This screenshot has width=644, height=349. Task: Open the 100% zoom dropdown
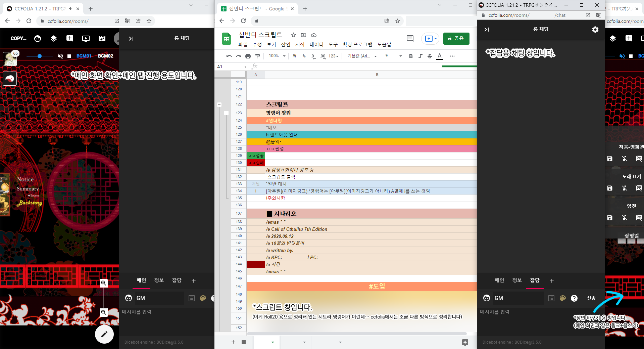[277, 56]
